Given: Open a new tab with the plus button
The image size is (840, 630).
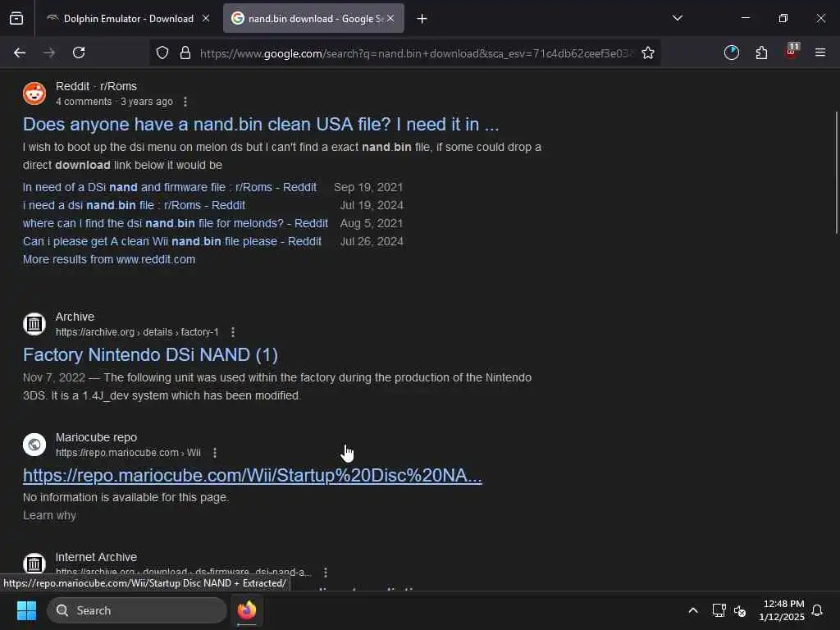Looking at the screenshot, I should point(422,19).
